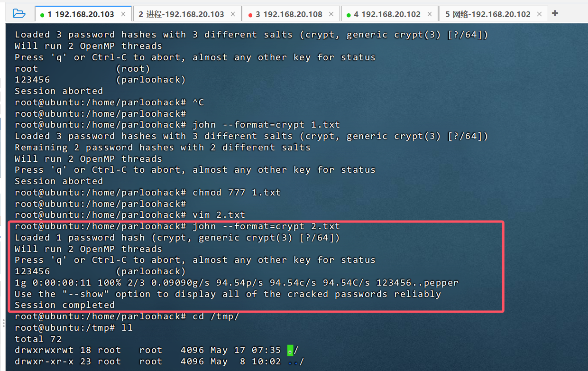Close the 5 网络-192.168.20.102 tab

point(540,14)
